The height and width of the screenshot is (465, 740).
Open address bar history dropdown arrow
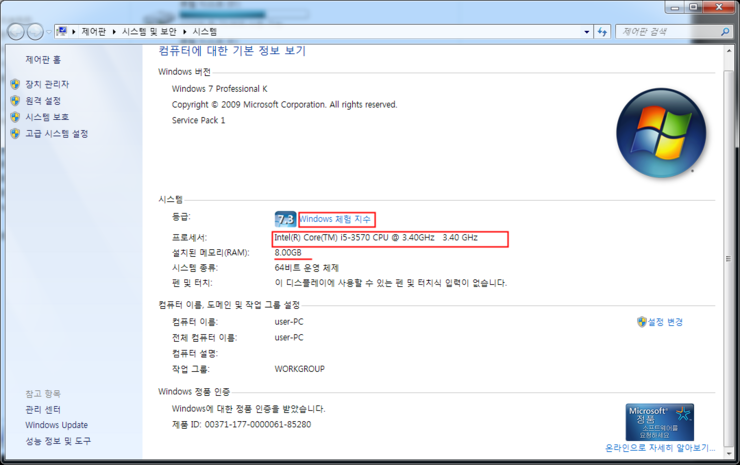587,32
